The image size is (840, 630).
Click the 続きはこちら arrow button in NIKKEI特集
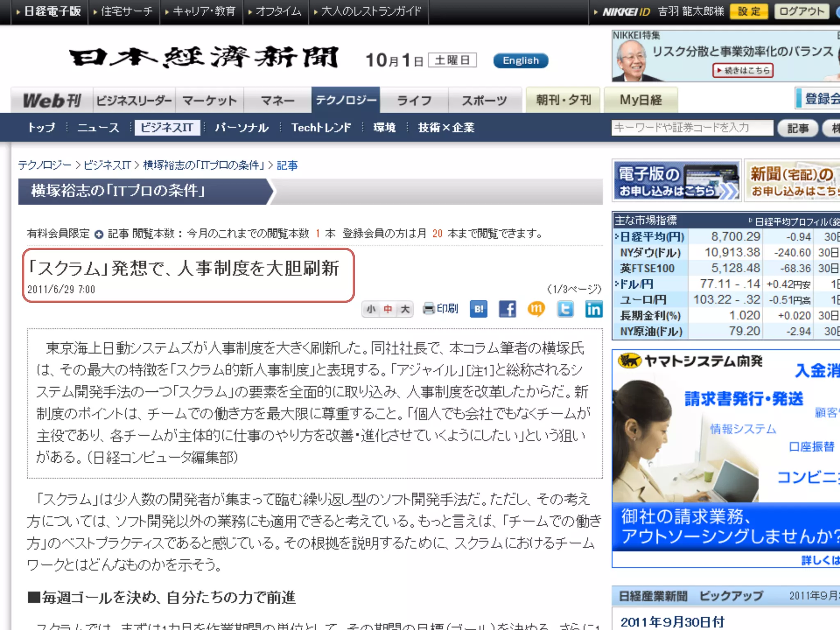point(743,71)
